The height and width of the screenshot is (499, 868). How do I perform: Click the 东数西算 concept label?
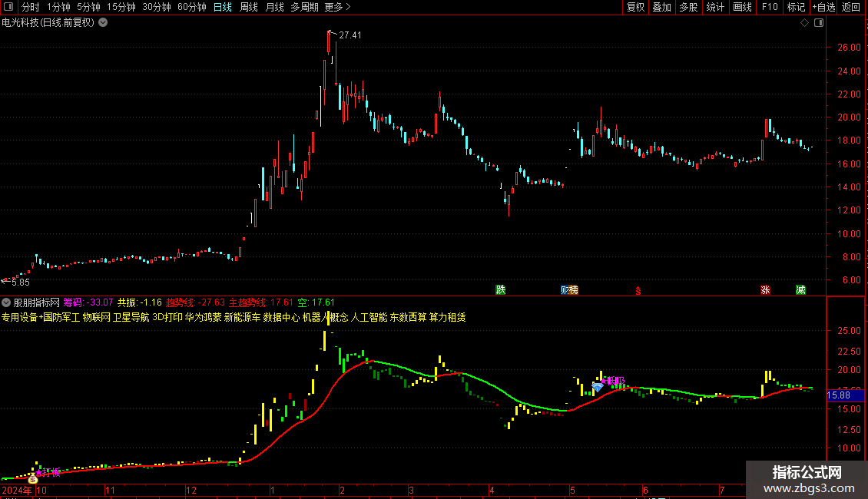(x=408, y=318)
